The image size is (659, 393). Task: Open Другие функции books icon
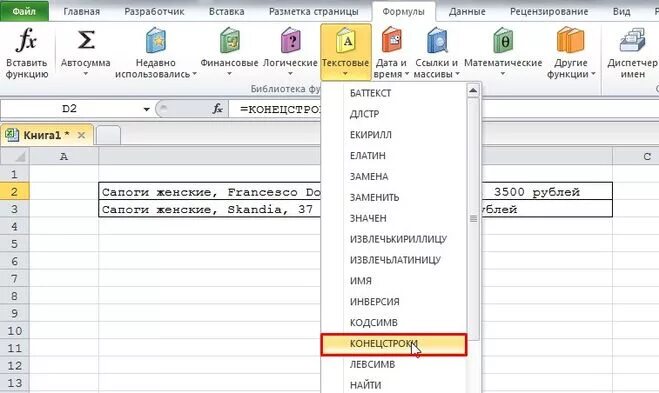[x=570, y=40]
